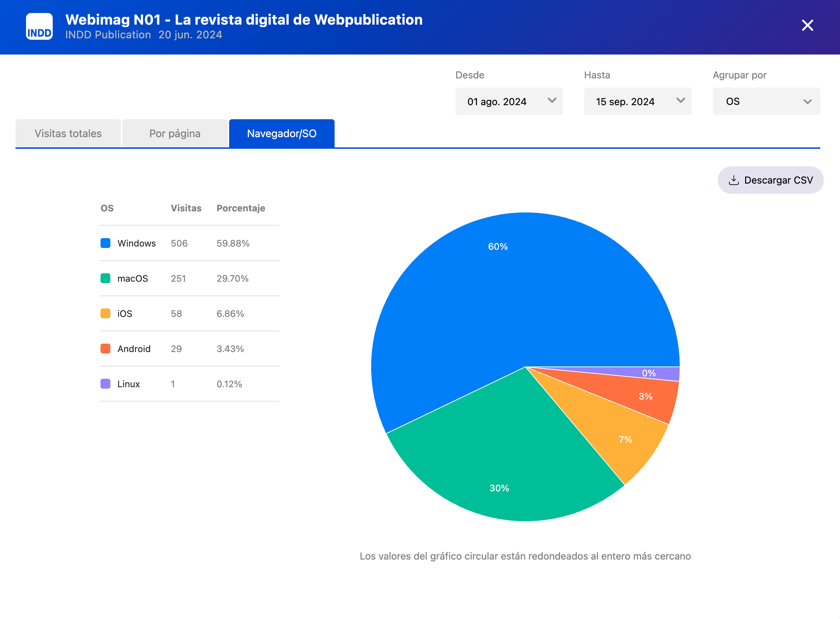Click the 6.86% percentage value
840x619 pixels.
pos(230,314)
